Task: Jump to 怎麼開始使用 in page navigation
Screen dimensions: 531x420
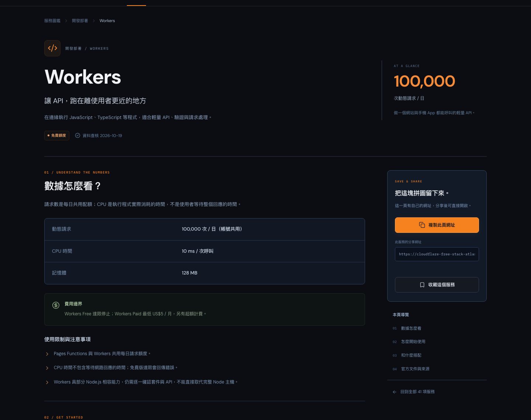Action: point(413,342)
